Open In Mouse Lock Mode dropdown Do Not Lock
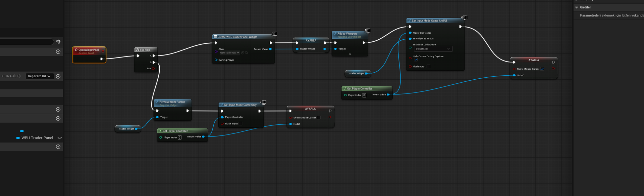Screen dimensions: 644x196 (x=433, y=49)
